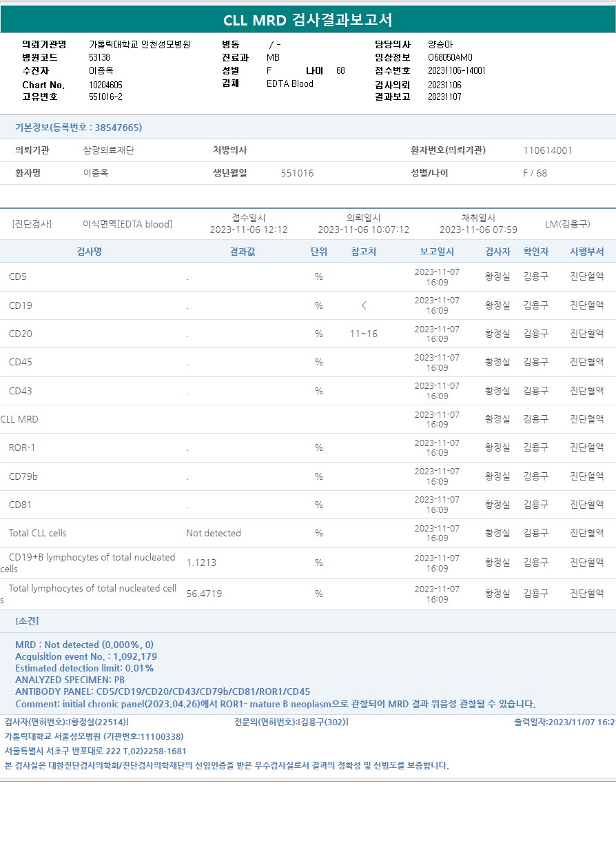Click unique number 551016-2
616x859 pixels.
coord(105,97)
